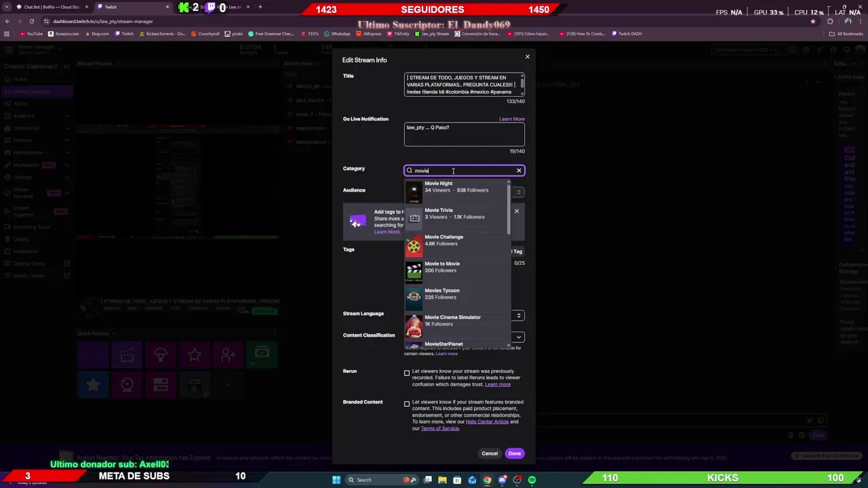Open Google Chrome from taskbar

point(487,480)
